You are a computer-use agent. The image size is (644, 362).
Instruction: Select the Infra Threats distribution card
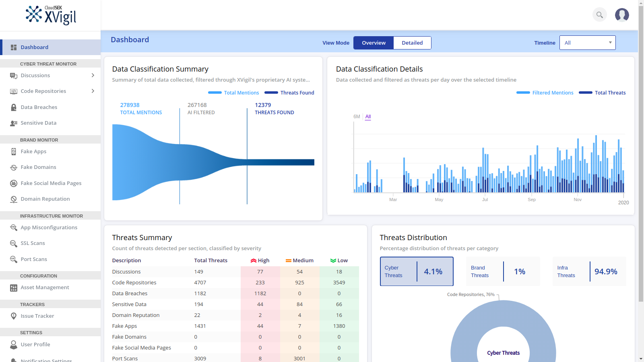pos(589,271)
